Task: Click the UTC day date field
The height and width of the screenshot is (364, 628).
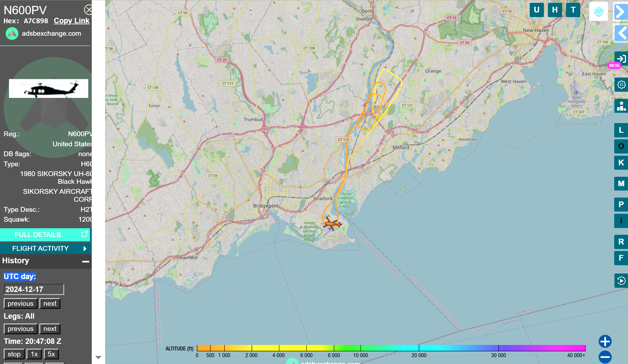Action: pyautogui.click(x=34, y=289)
